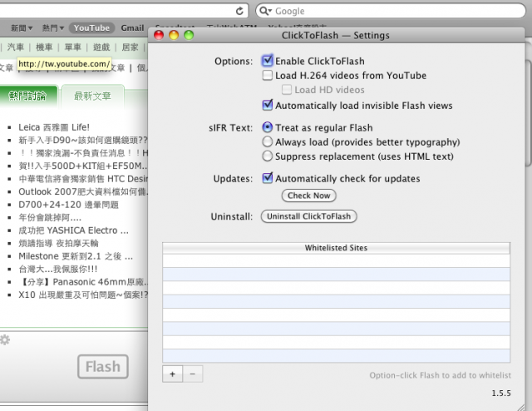The height and width of the screenshot is (411, 532).
Task: Open the 汽車 category link
Action: pos(16,47)
